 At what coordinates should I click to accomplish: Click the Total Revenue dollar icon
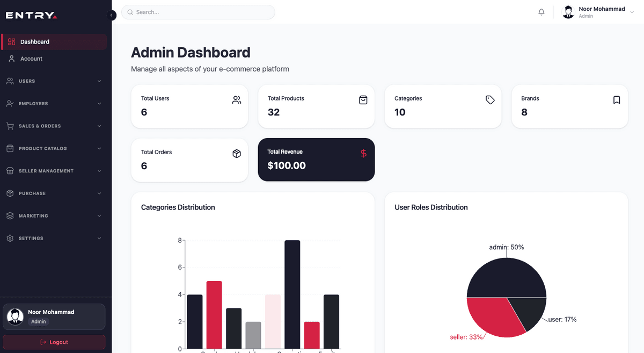(363, 154)
